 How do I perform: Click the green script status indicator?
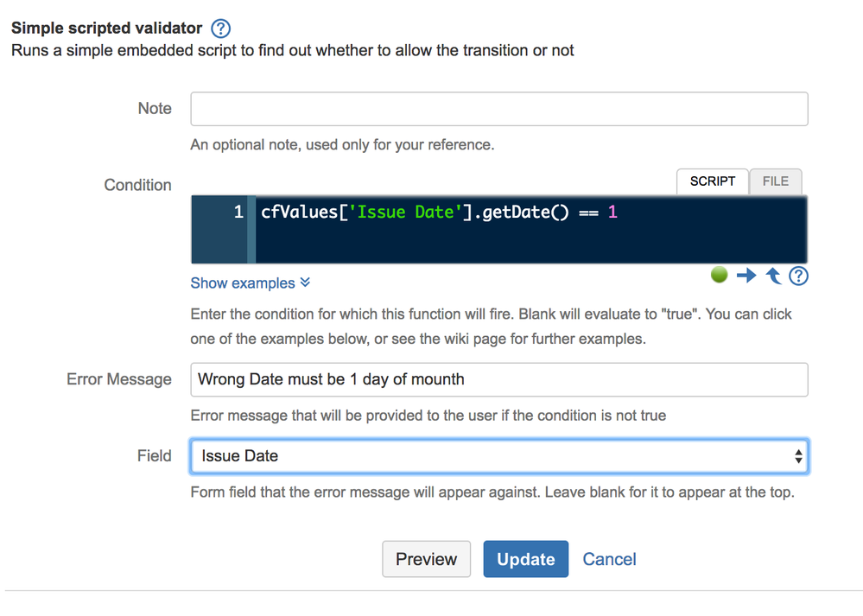(719, 275)
